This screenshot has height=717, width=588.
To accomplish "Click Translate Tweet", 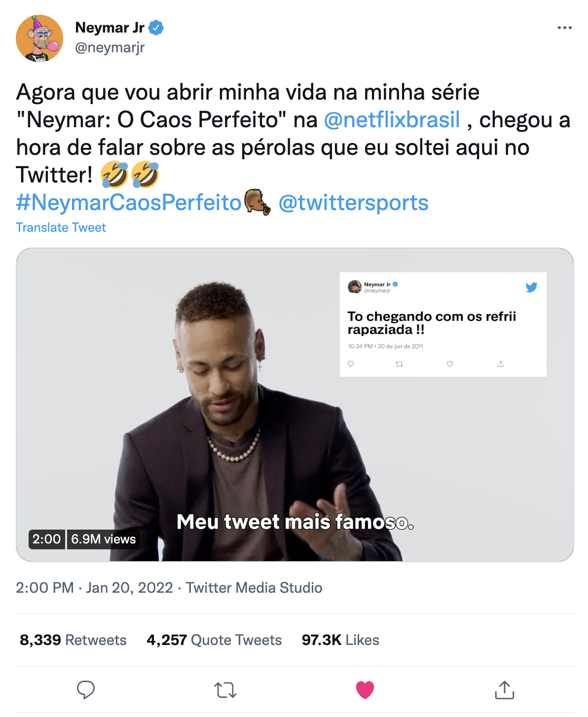I will point(61,227).
